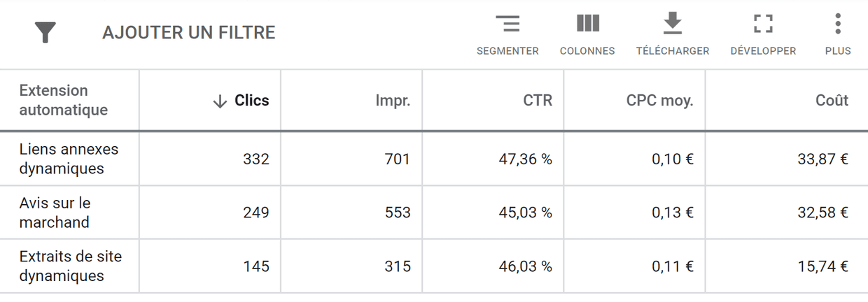Open the Plus three-dot menu
The width and height of the screenshot is (868, 302).
point(838,24)
